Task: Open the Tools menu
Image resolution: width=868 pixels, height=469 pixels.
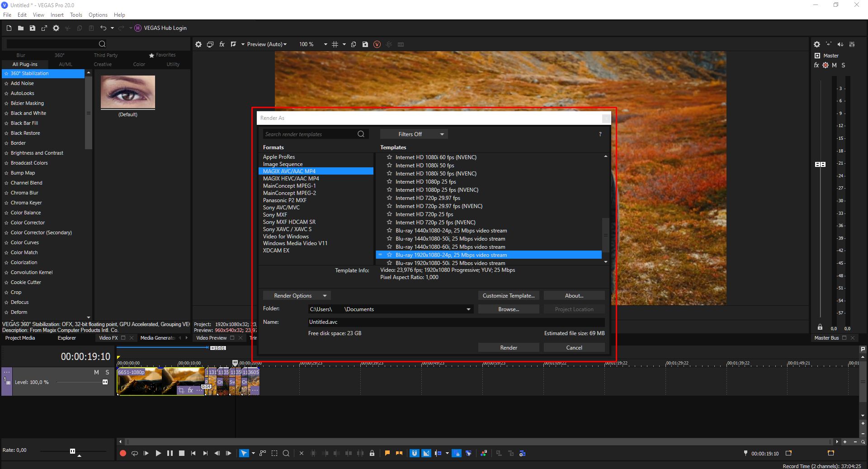Action: point(76,15)
